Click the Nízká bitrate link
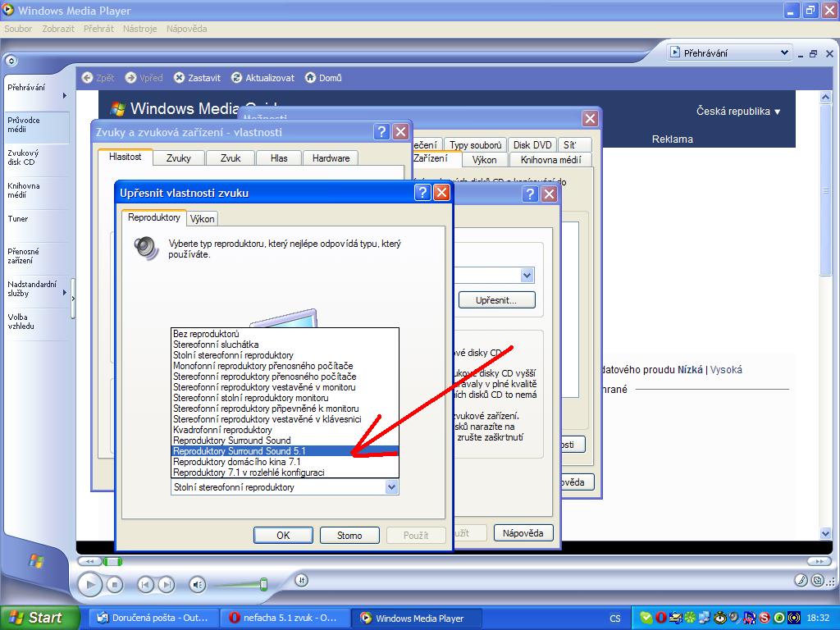The width and height of the screenshot is (840, 630). pos(690,370)
